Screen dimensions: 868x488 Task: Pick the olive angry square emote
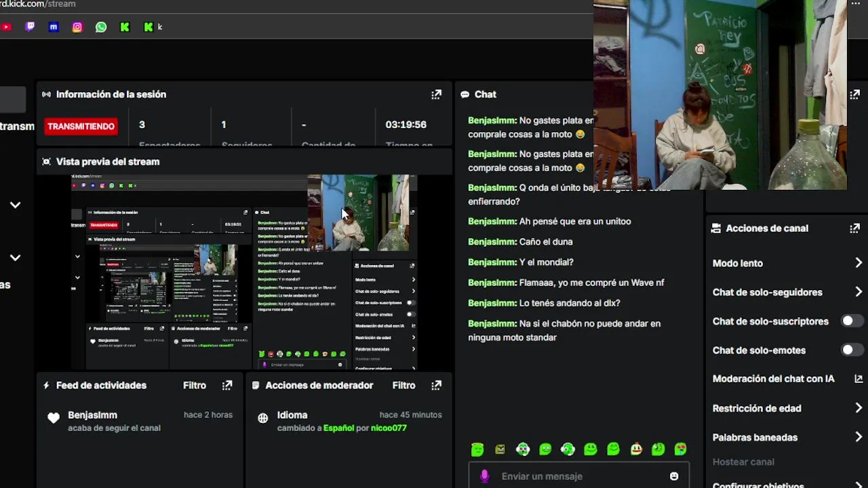tap(500, 449)
